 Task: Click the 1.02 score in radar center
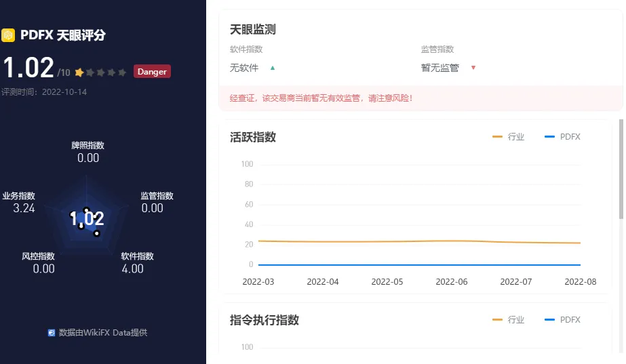tap(87, 219)
